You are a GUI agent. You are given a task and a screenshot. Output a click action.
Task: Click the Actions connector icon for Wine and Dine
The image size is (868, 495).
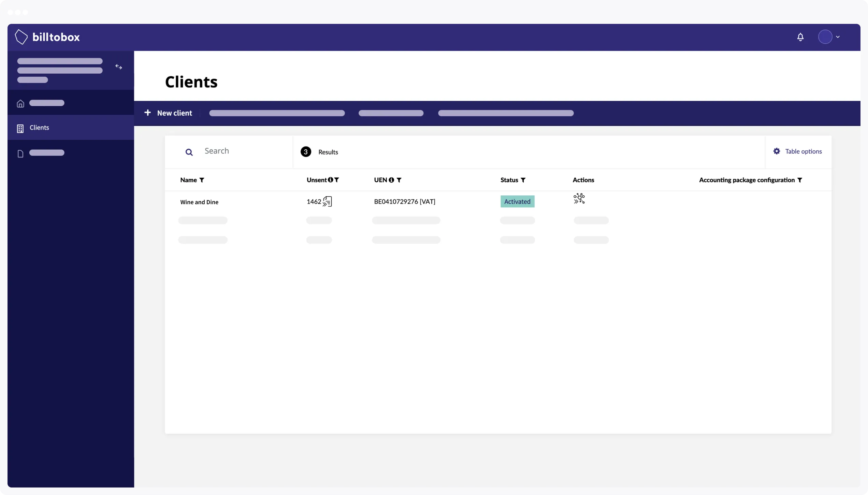tap(579, 199)
